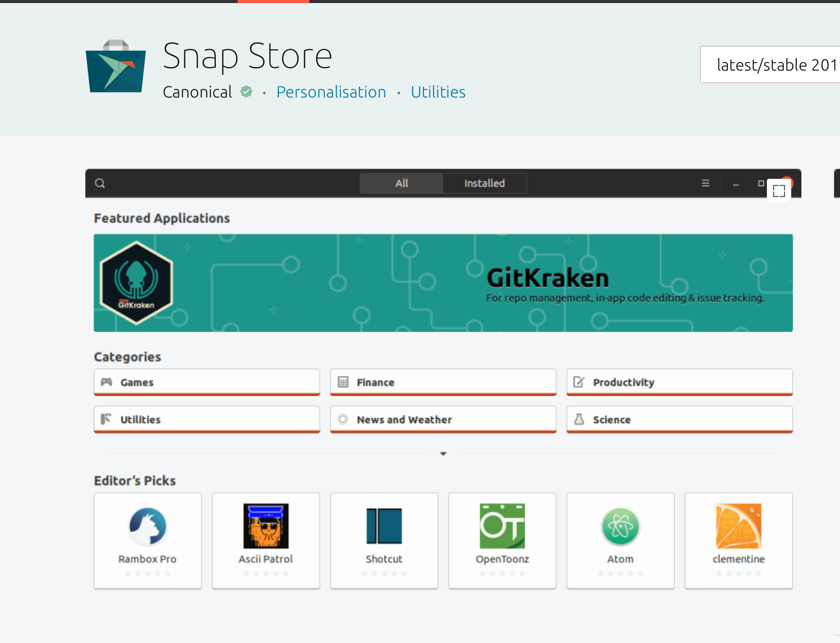Viewport: 840px width, 643px height.
Task: Open the Personalisation link
Action: [331, 92]
